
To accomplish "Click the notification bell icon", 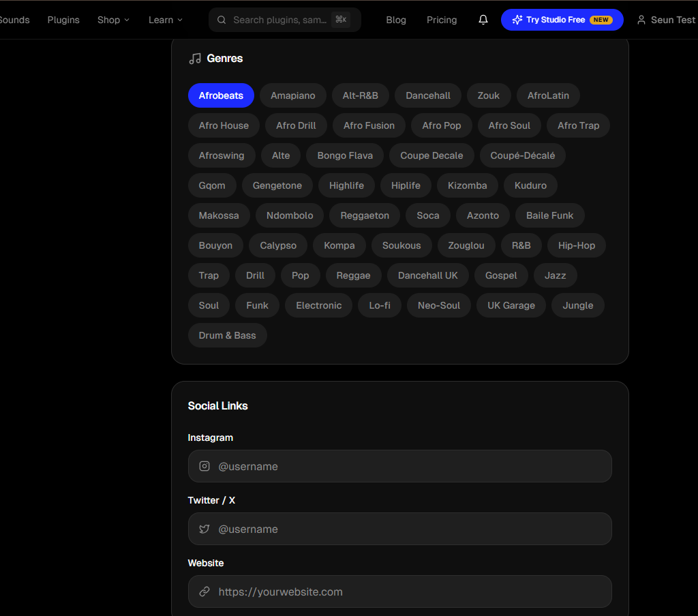I will [x=483, y=20].
